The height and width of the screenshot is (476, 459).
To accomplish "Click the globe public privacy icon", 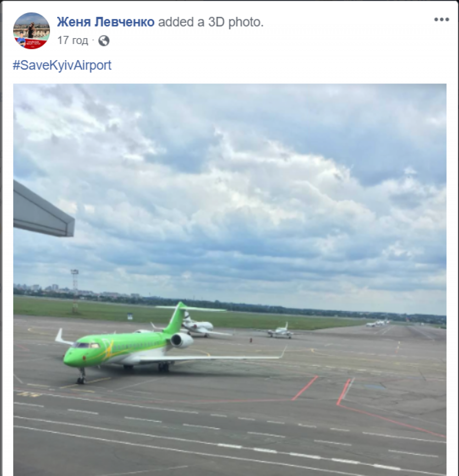I will [x=104, y=40].
